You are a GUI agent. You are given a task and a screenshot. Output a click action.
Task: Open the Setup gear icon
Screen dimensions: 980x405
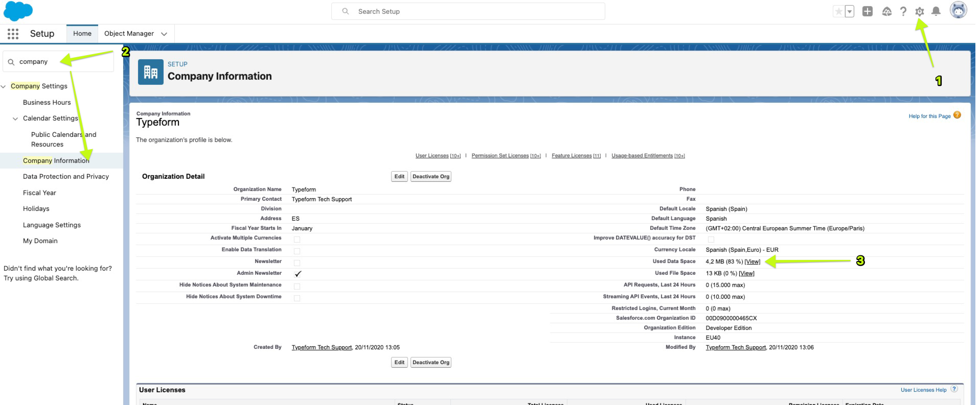pos(920,11)
